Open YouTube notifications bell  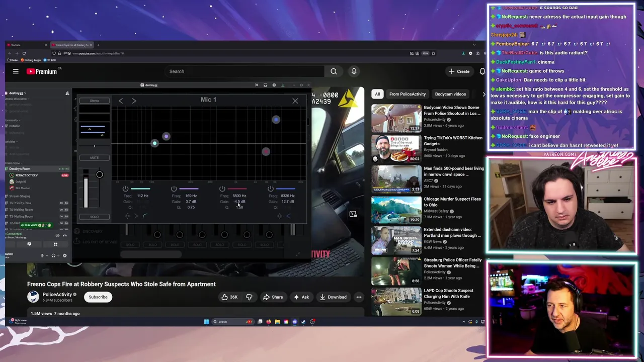tap(482, 71)
